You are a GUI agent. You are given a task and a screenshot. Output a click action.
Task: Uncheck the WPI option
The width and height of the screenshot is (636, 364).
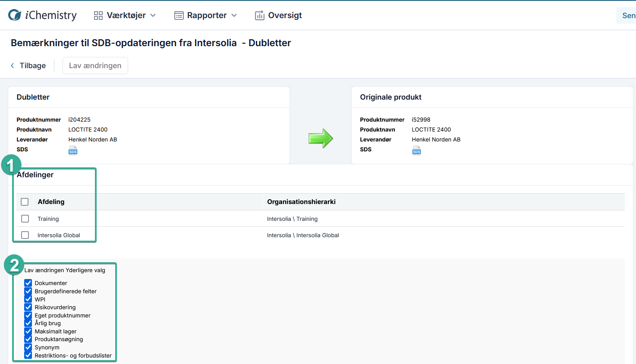pyautogui.click(x=28, y=299)
